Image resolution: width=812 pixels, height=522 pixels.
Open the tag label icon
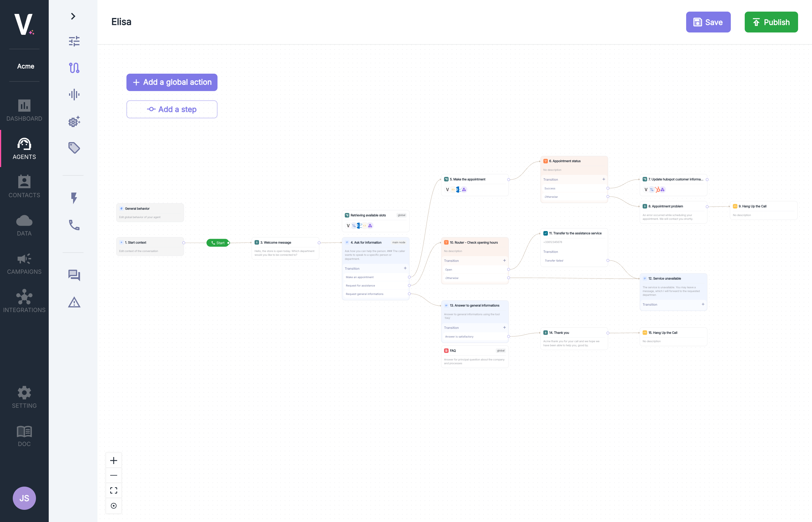tap(74, 148)
